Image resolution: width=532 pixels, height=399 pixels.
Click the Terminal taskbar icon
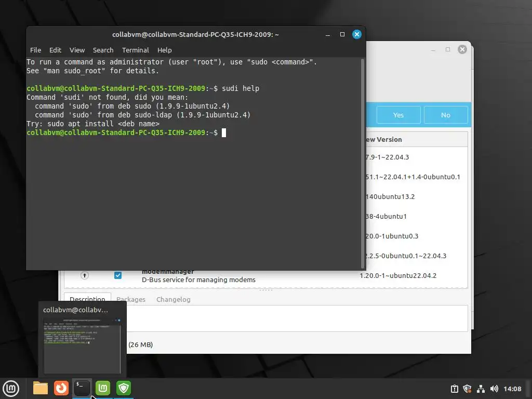(82, 388)
